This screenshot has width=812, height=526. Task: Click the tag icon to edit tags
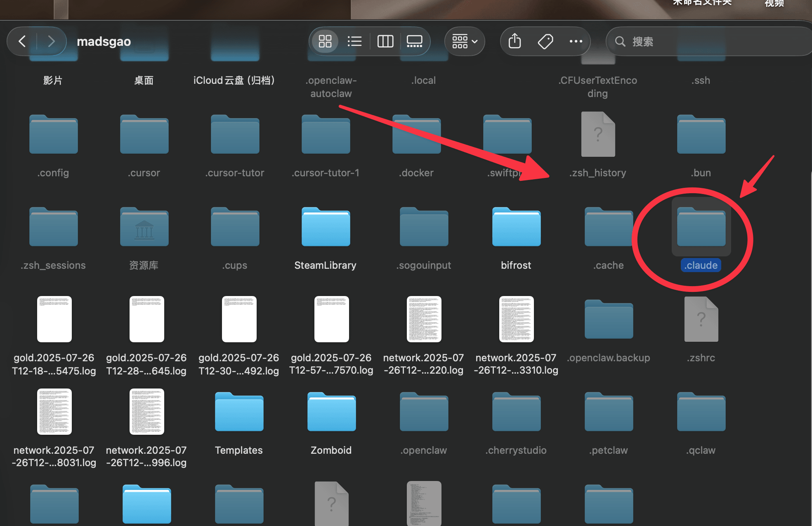[545, 41]
